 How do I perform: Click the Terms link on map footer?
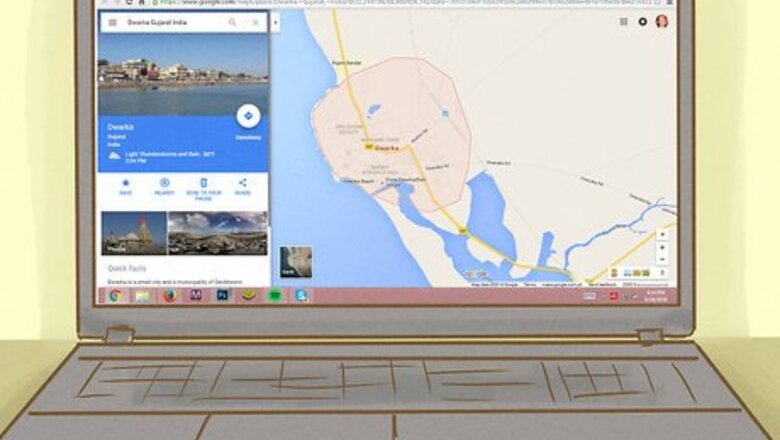click(x=530, y=284)
